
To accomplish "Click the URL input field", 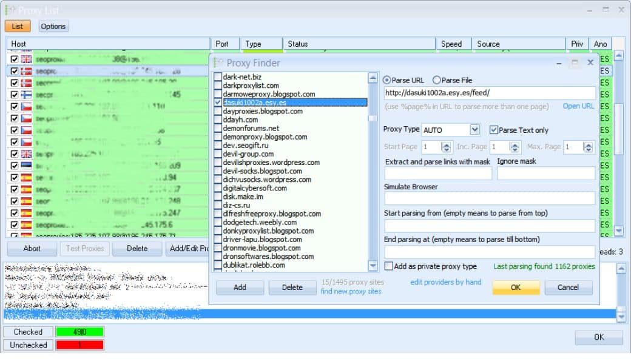I will point(490,93).
